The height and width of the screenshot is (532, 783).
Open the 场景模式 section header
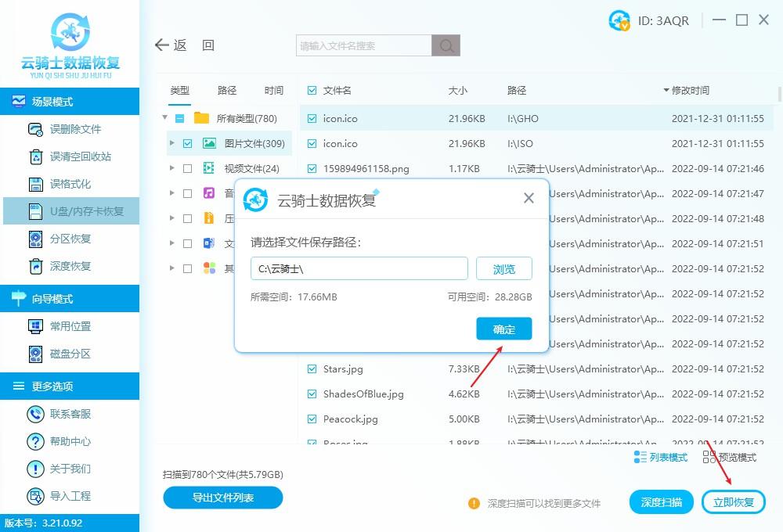(x=70, y=101)
